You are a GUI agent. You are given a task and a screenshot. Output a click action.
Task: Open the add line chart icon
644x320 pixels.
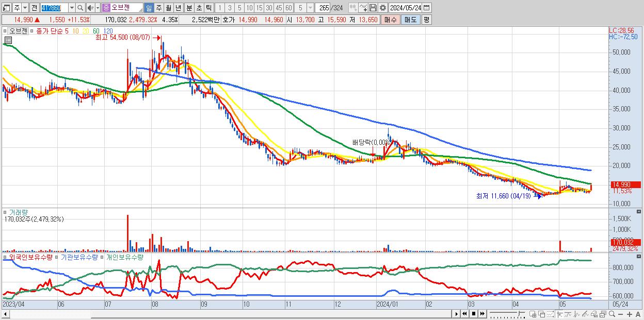point(363,8)
